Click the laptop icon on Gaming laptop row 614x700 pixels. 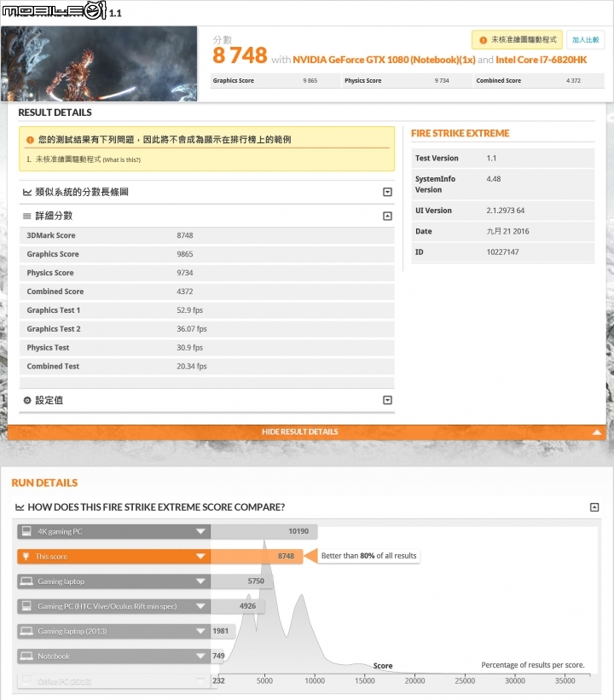[x=26, y=581]
